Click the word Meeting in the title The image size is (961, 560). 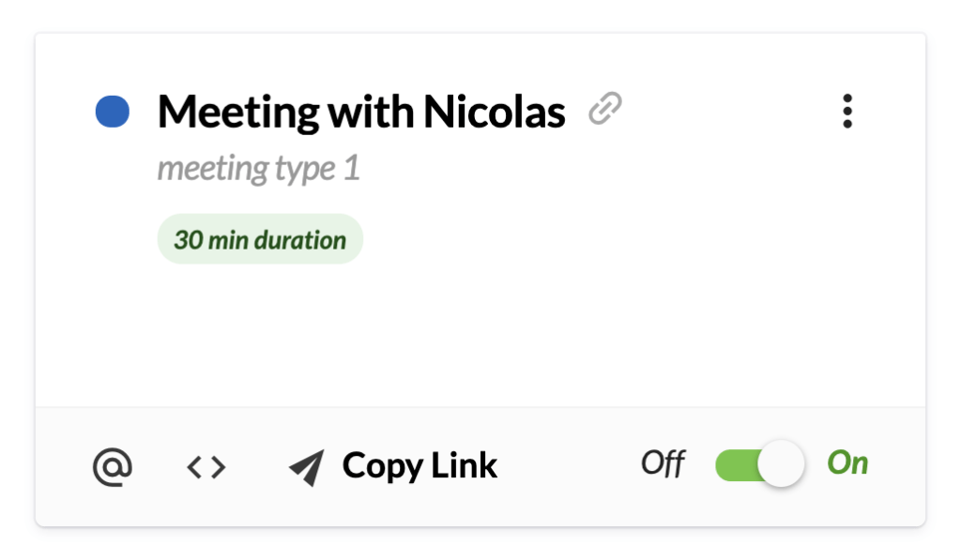point(238,114)
